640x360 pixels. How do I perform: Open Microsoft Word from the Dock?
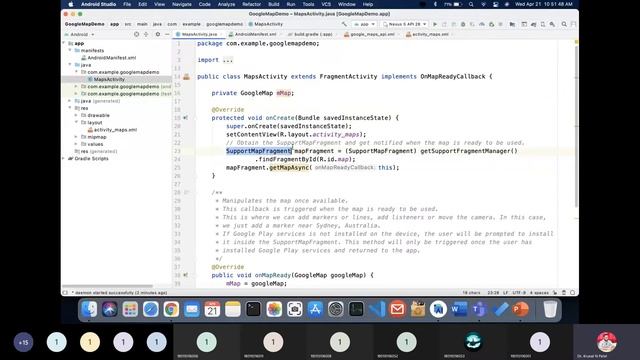459,309
